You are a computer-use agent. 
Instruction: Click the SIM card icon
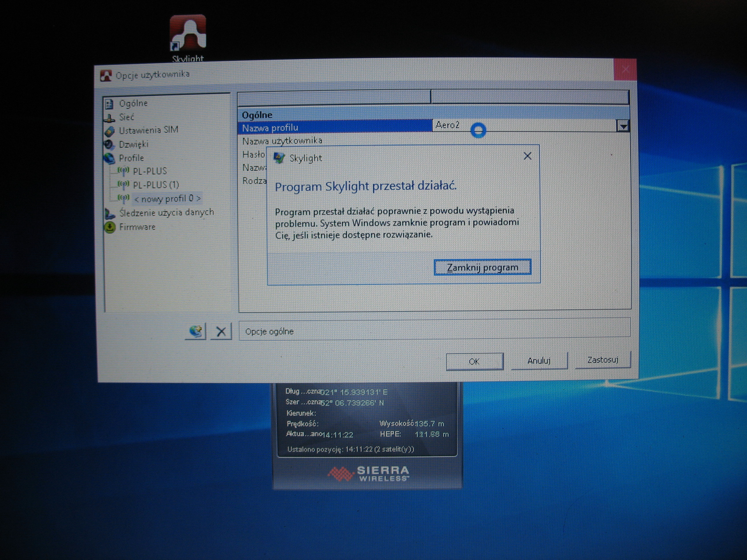click(x=110, y=131)
